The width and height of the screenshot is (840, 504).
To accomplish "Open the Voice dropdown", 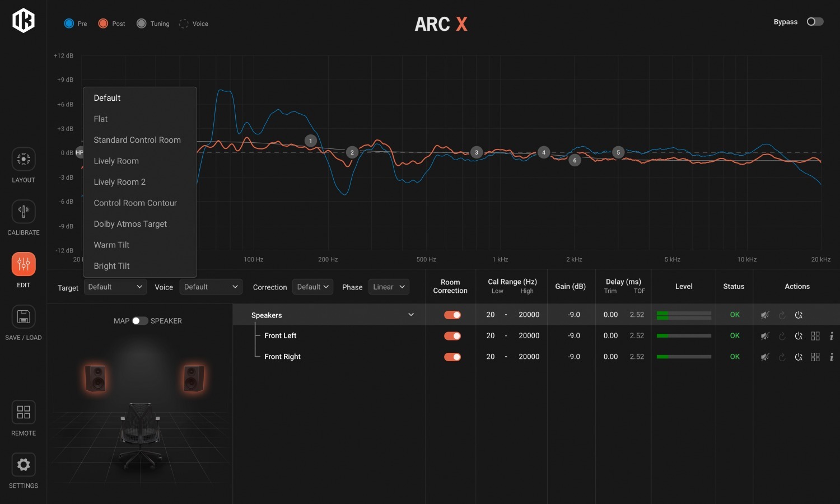I will pyautogui.click(x=211, y=287).
